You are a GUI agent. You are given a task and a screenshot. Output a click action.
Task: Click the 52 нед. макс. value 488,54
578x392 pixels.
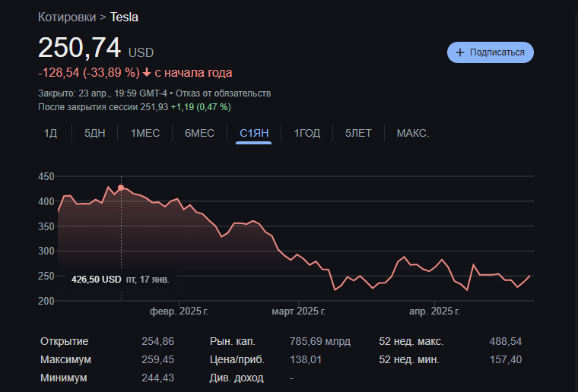tap(506, 342)
